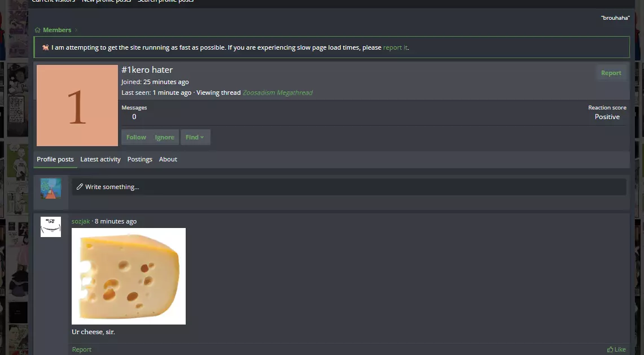Click the 'Positive' reaction score value
This screenshot has width=644, height=355.
[607, 117]
